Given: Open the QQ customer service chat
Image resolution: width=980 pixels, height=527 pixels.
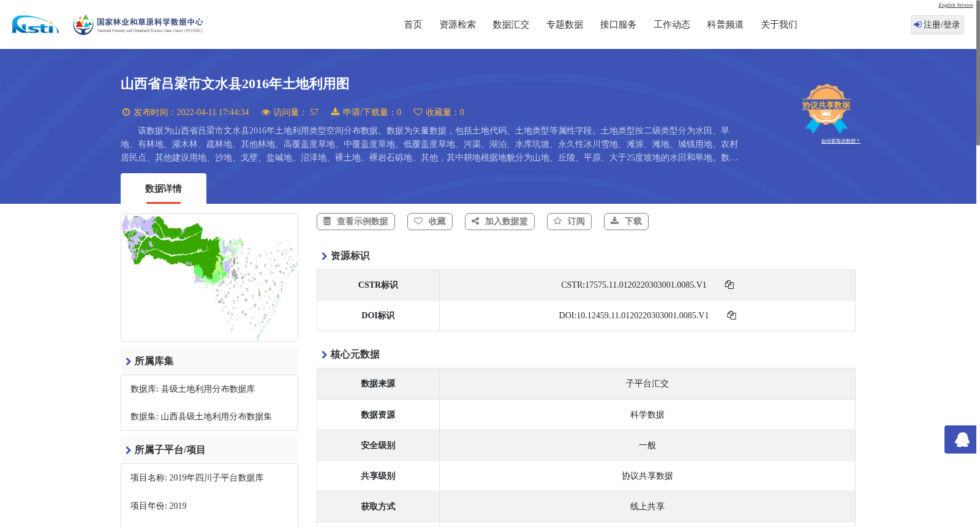Looking at the screenshot, I should click(x=960, y=439).
